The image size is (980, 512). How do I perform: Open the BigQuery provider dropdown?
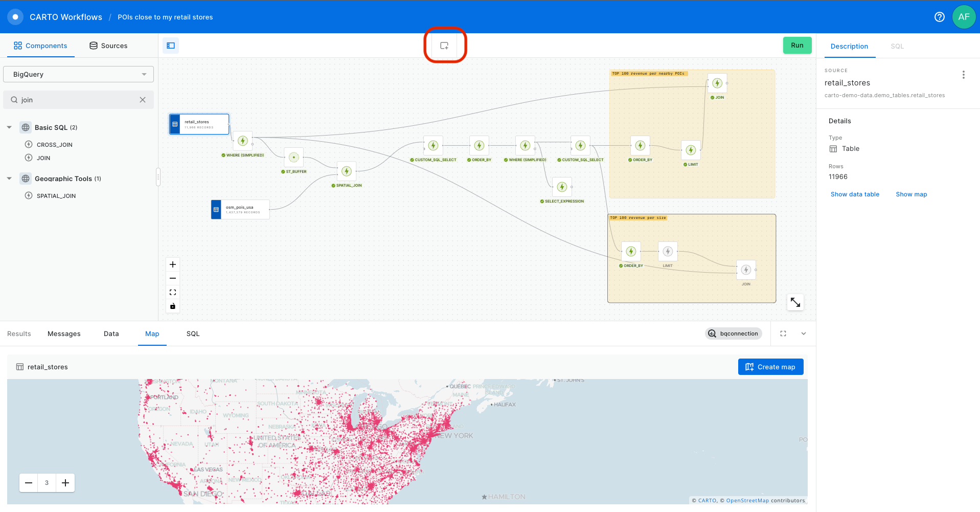(79, 74)
